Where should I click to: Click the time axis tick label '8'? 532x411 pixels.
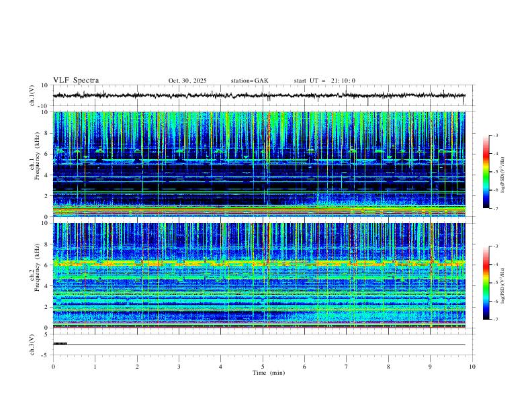click(x=388, y=367)
